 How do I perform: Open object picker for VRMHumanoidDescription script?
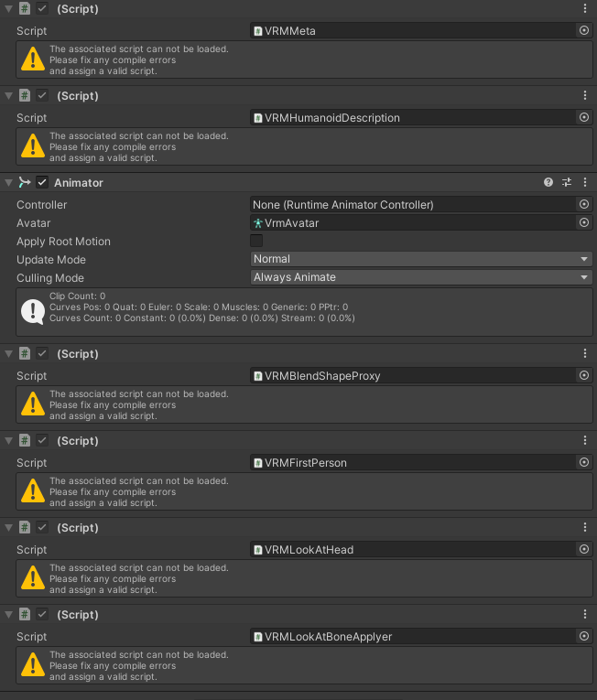click(x=584, y=118)
